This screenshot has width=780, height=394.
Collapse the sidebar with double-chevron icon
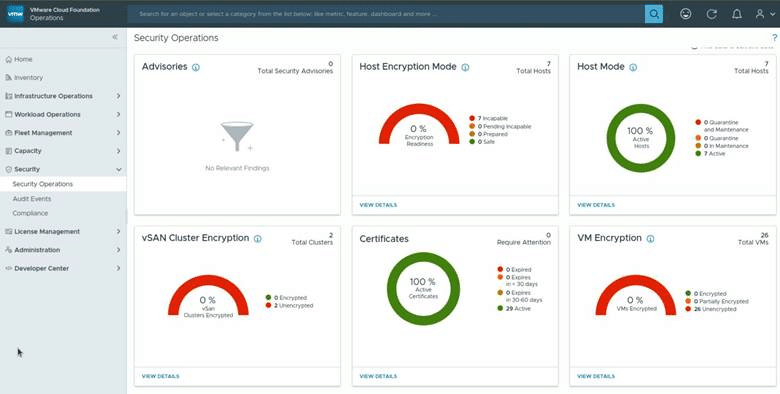click(x=115, y=37)
